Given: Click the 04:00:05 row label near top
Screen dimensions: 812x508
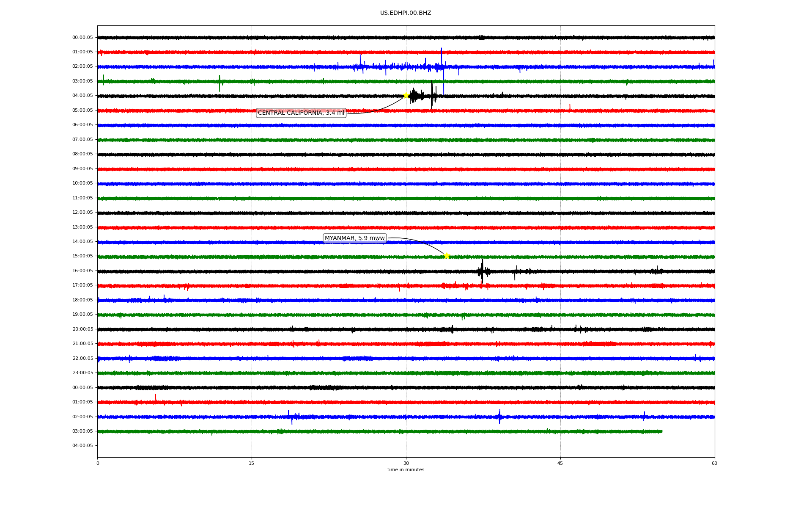Looking at the screenshot, I should (x=82, y=96).
